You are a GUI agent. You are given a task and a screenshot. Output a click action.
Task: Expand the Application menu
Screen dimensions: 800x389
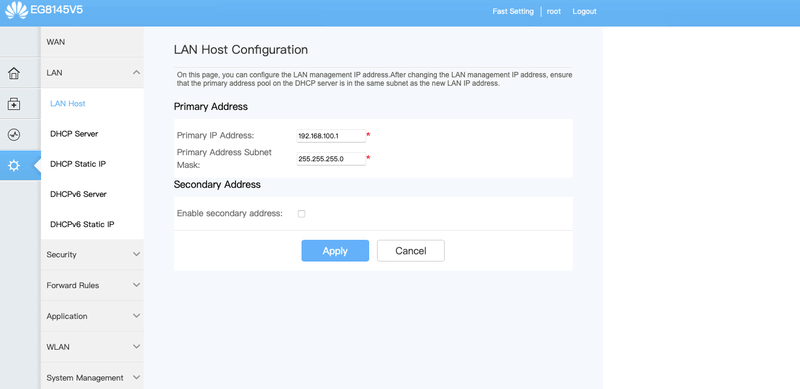click(x=92, y=316)
